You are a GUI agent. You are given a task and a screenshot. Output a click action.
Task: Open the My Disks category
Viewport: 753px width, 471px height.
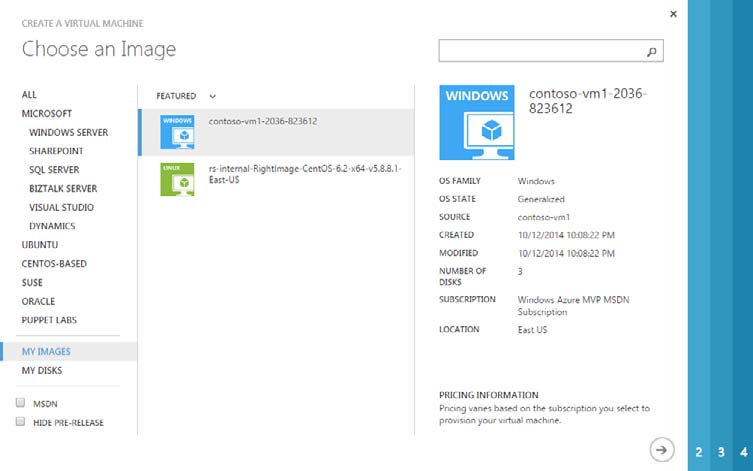(x=42, y=371)
